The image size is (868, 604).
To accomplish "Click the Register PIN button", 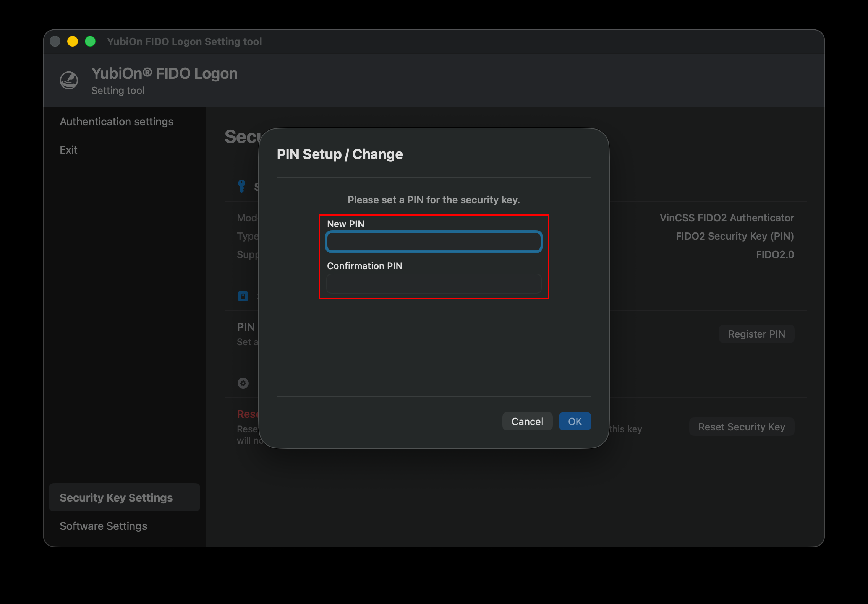I will tap(756, 334).
